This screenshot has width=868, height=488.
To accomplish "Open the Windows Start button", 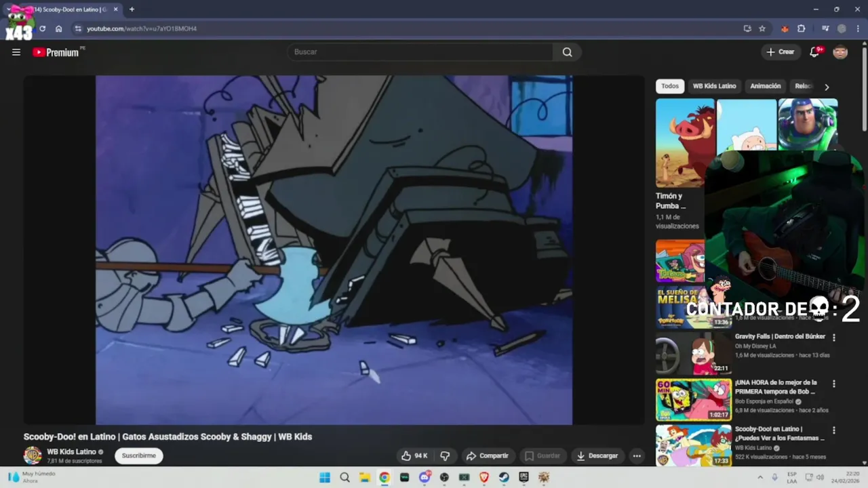I will point(325,477).
